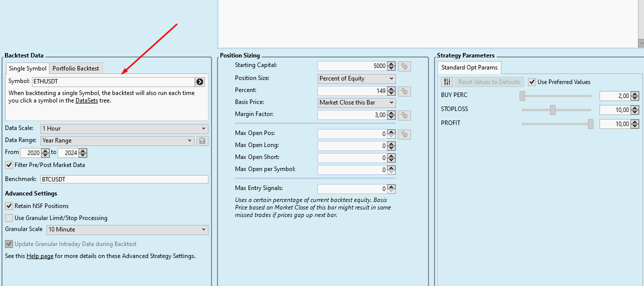
Task: Click the gear icon next to Margin Factor
Action: pos(404,115)
